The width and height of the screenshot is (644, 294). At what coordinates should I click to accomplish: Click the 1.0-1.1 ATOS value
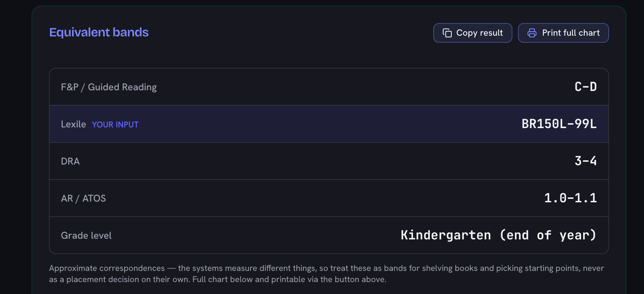[x=570, y=198]
